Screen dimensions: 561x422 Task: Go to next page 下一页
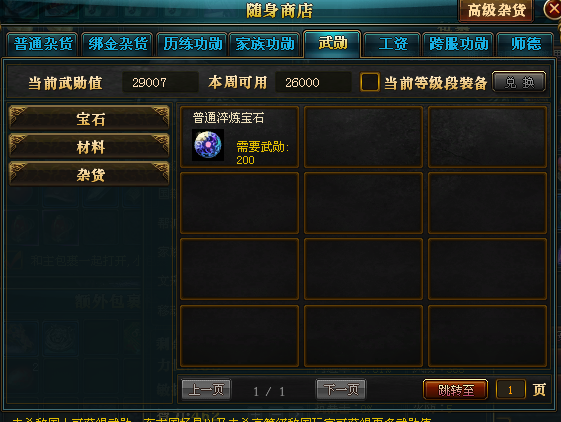(341, 389)
